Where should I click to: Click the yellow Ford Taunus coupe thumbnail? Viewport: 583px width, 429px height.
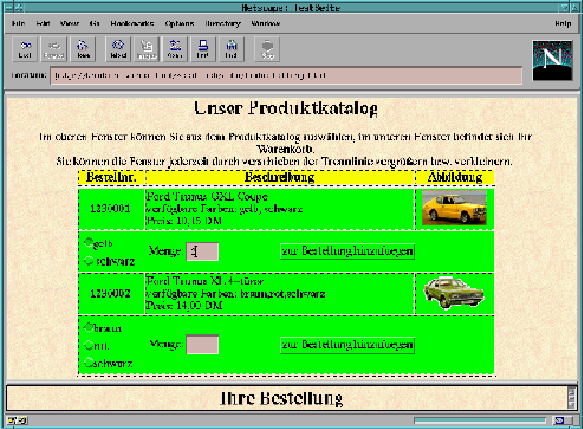pos(454,207)
